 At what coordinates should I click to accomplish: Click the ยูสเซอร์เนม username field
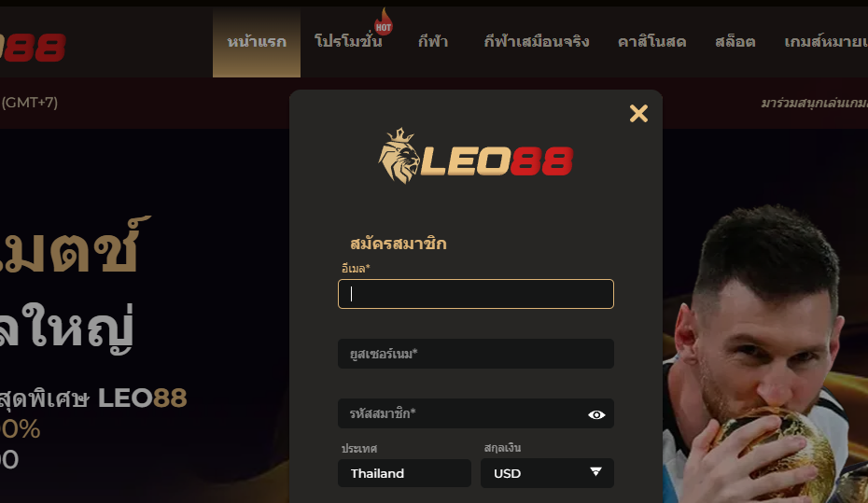(x=475, y=354)
